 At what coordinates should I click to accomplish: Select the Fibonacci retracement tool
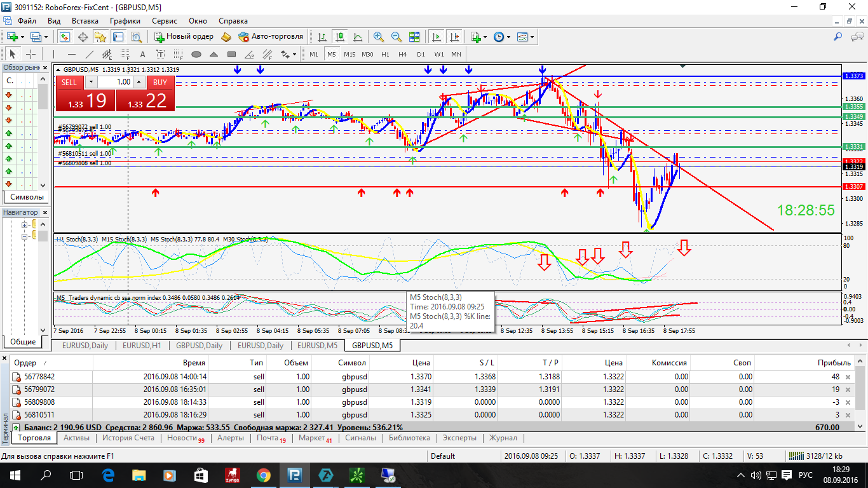125,54
